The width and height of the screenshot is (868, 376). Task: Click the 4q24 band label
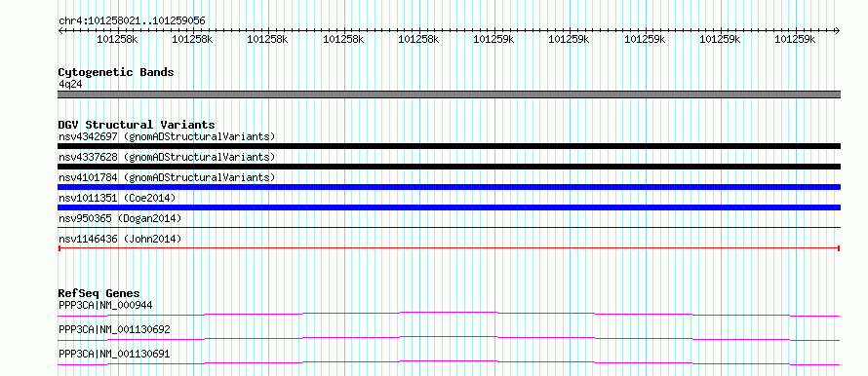coord(70,85)
